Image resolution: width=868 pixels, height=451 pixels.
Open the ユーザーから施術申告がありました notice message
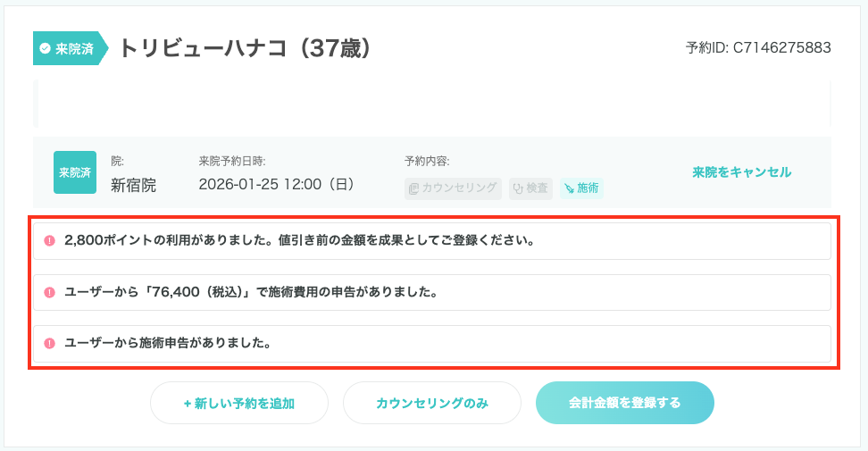[x=168, y=343]
